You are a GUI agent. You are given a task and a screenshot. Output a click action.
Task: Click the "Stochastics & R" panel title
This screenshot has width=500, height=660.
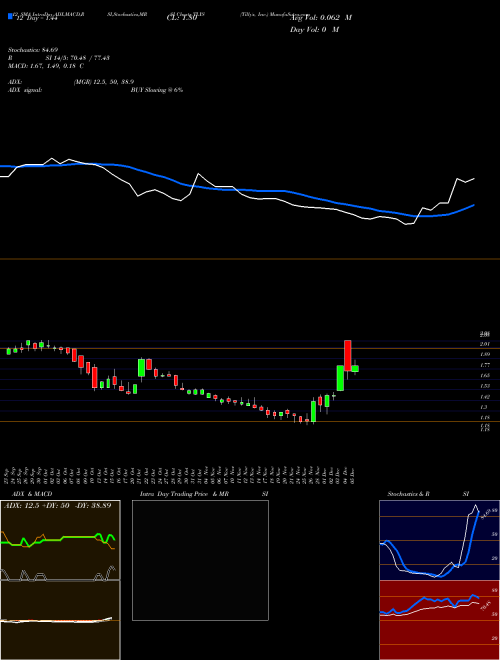pos(409,494)
